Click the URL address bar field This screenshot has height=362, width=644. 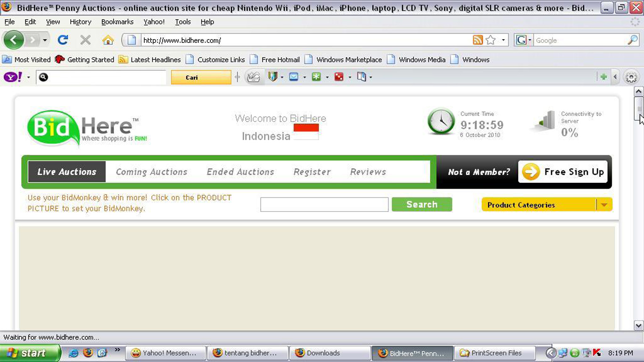306,40
